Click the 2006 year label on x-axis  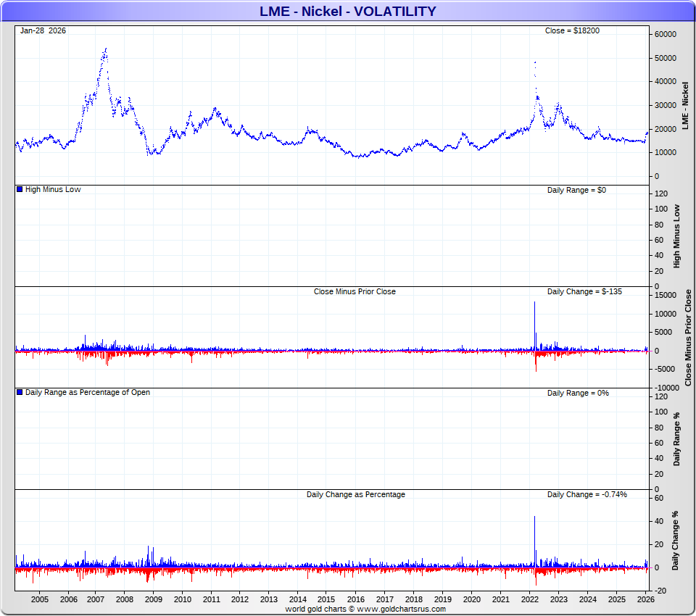(x=68, y=599)
